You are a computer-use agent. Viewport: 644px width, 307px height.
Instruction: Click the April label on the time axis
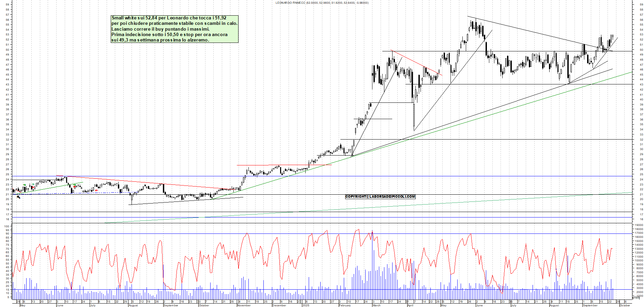coord(411,305)
